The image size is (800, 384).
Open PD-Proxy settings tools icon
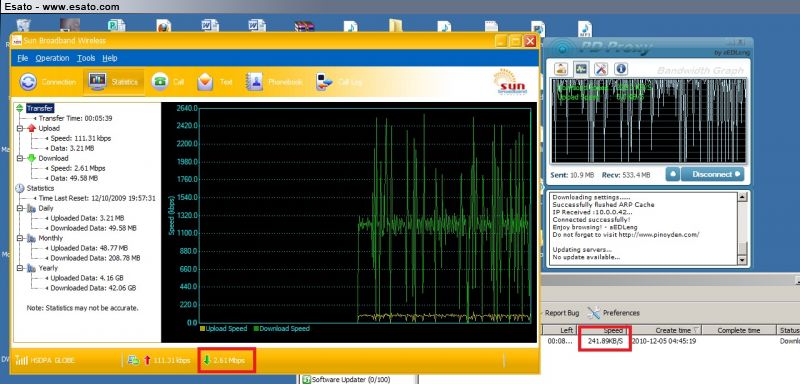601,68
